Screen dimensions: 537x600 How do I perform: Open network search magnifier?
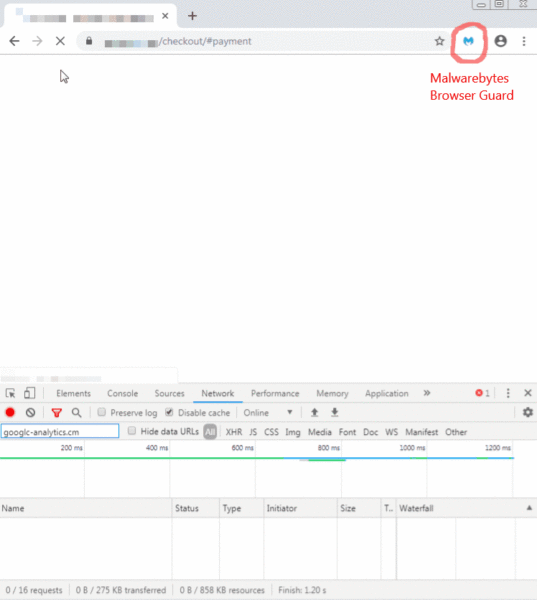(x=77, y=412)
